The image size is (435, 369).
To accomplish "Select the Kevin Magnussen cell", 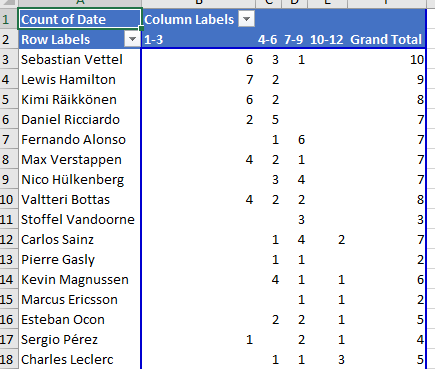I will point(80,279).
